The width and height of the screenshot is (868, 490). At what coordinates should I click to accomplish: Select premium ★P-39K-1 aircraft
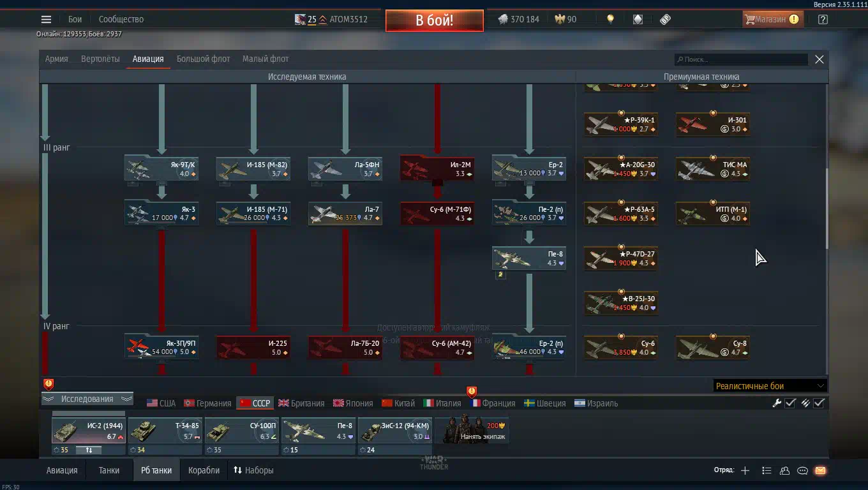tap(621, 124)
